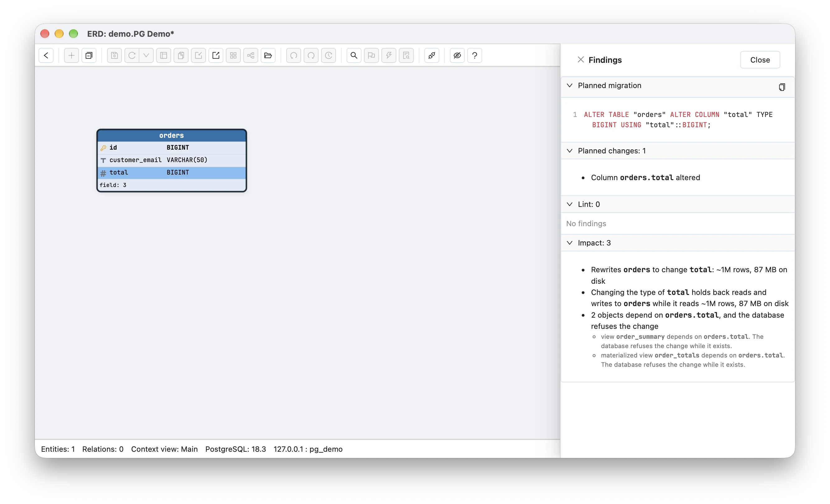Click the lightning bolt icon
830x504 pixels.
click(x=389, y=55)
